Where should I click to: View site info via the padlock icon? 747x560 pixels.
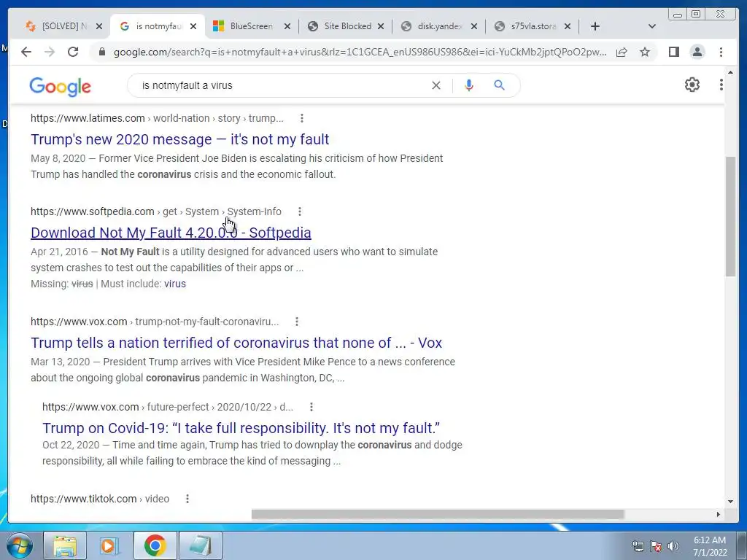point(101,52)
